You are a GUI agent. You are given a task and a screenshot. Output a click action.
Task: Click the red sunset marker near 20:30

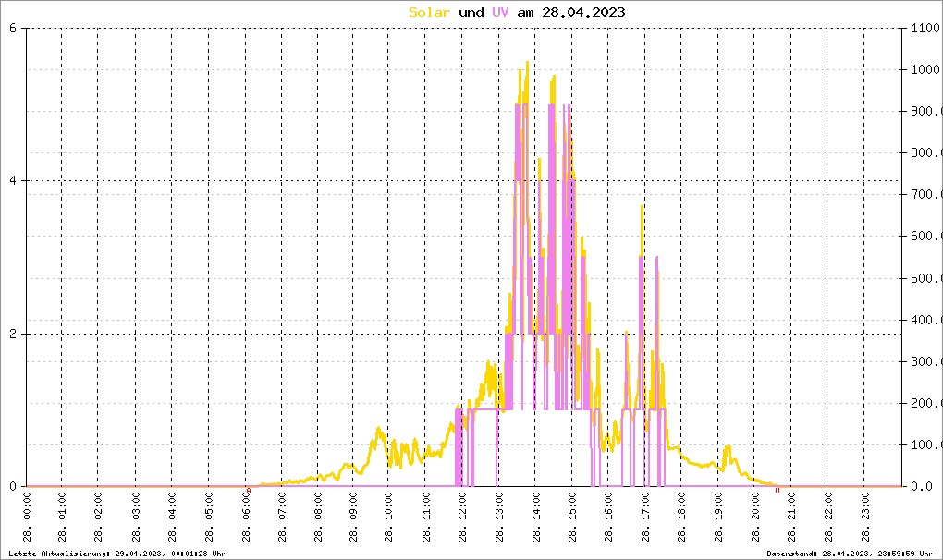778,491
